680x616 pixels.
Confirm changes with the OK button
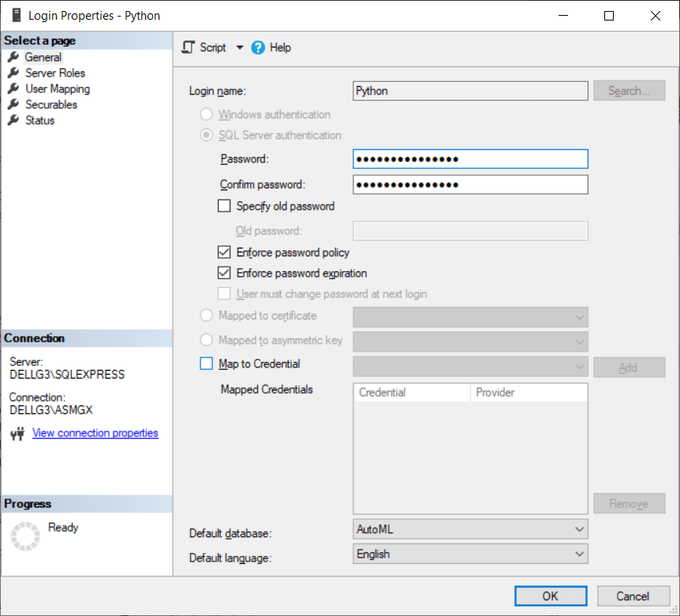click(x=550, y=595)
